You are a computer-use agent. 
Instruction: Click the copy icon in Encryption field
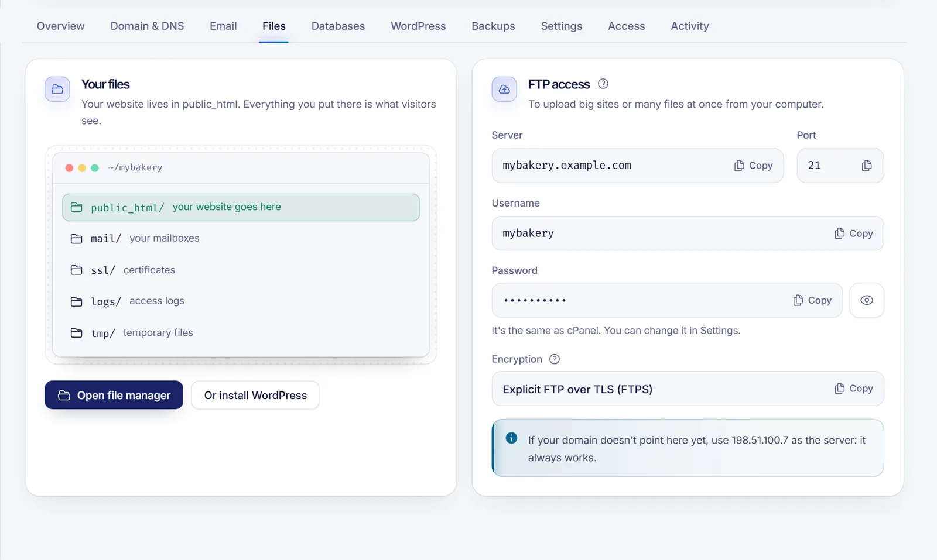click(x=839, y=389)
